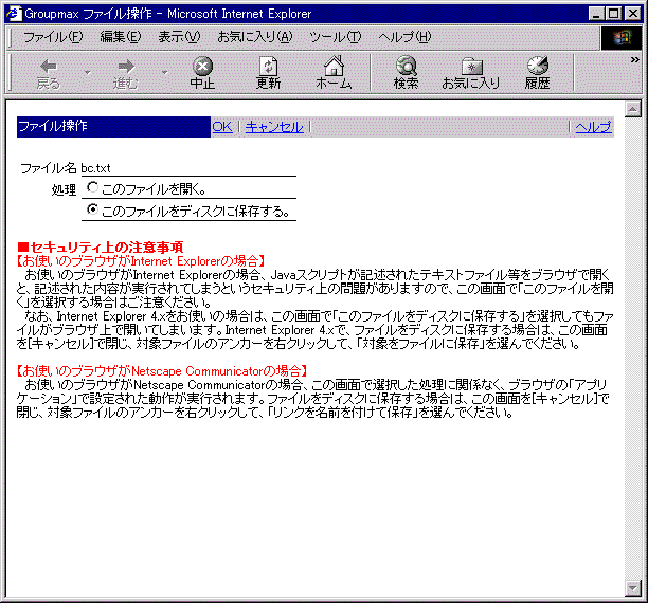Image resolution: width=648 pixels, height=603 pixels.
Task: Close the Internet Explorer window
Action: coord(633,14)
